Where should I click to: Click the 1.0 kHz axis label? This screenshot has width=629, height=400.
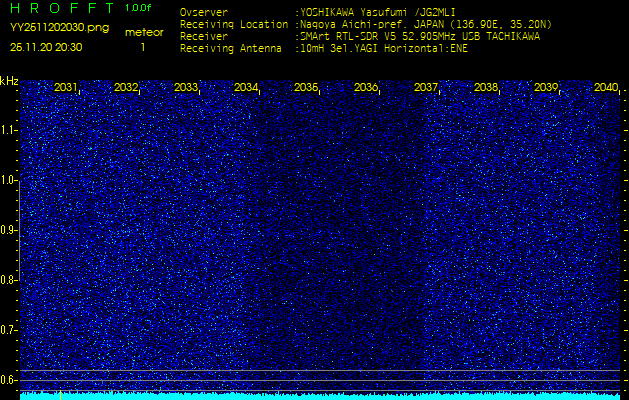(x=8, y=181)
